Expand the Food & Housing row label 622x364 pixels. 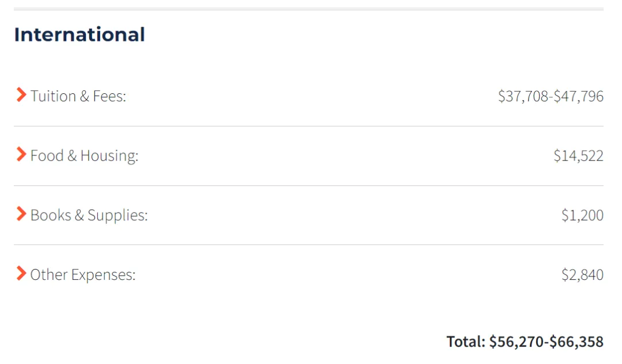click(x=85, y=156)
